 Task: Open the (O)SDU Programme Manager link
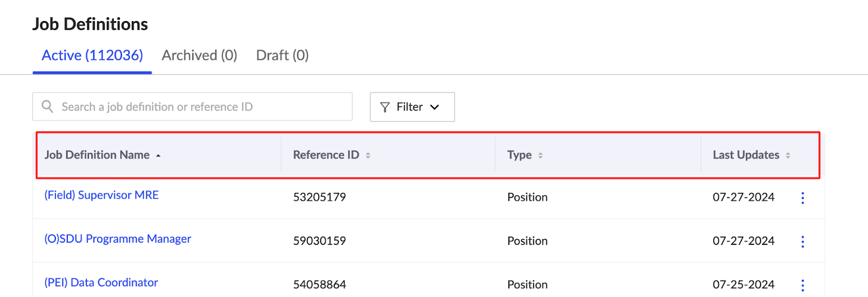click(x=118, y=239)
